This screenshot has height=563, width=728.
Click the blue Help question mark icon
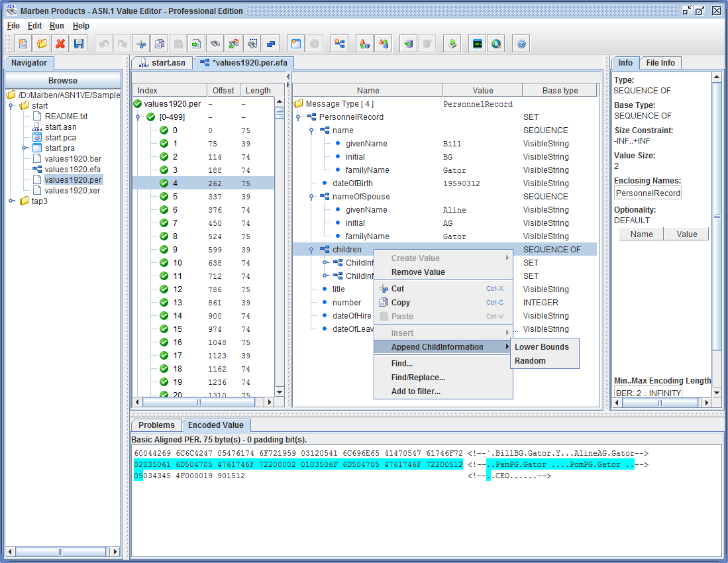click(521, 44)
